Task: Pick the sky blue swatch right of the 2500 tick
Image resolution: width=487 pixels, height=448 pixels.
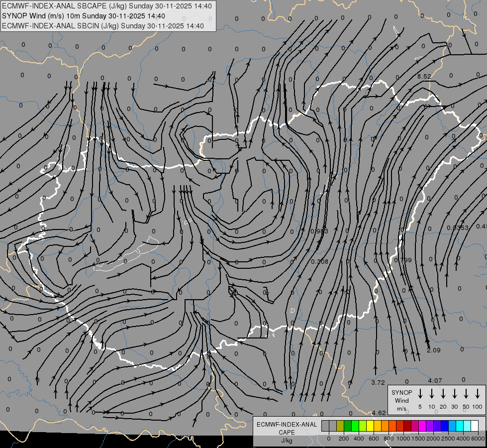Action: 452,426
